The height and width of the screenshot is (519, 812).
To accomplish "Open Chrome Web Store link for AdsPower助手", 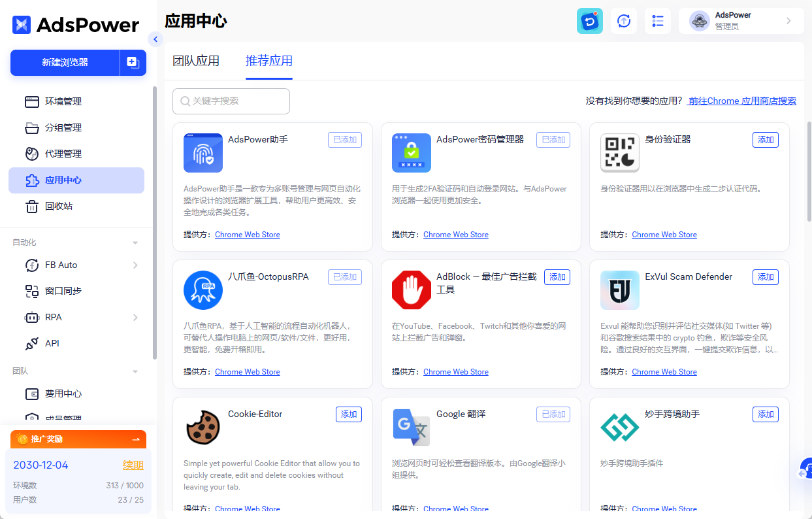I will 248,235.
